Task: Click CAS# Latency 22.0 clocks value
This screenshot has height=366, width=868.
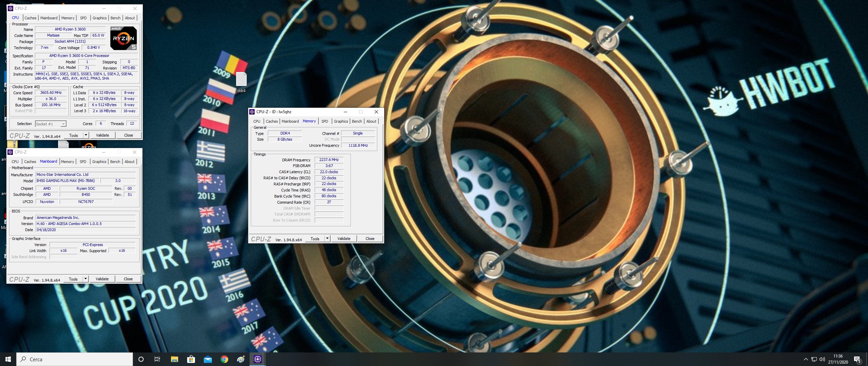Action: [329, 172]
